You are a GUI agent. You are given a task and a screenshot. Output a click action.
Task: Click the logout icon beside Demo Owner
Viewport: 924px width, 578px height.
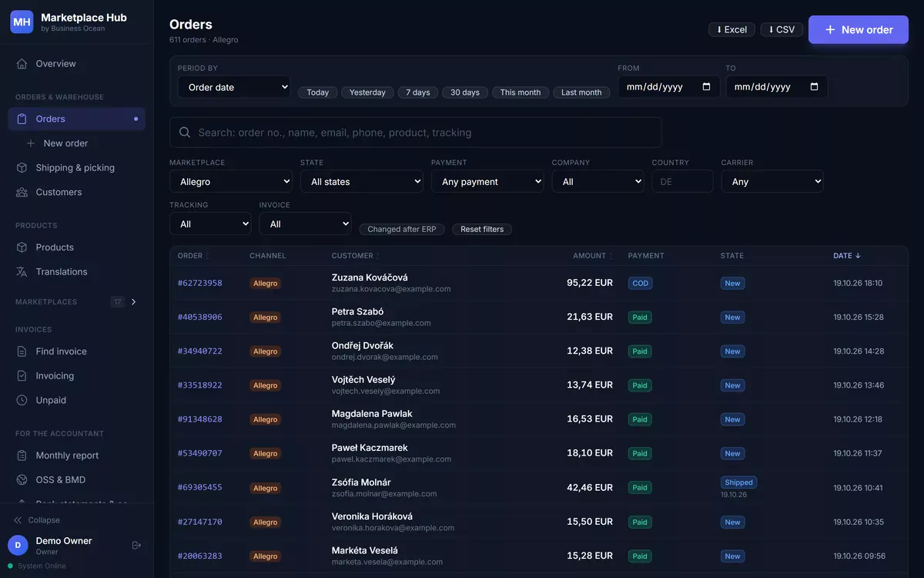click(x=136, y=546)
